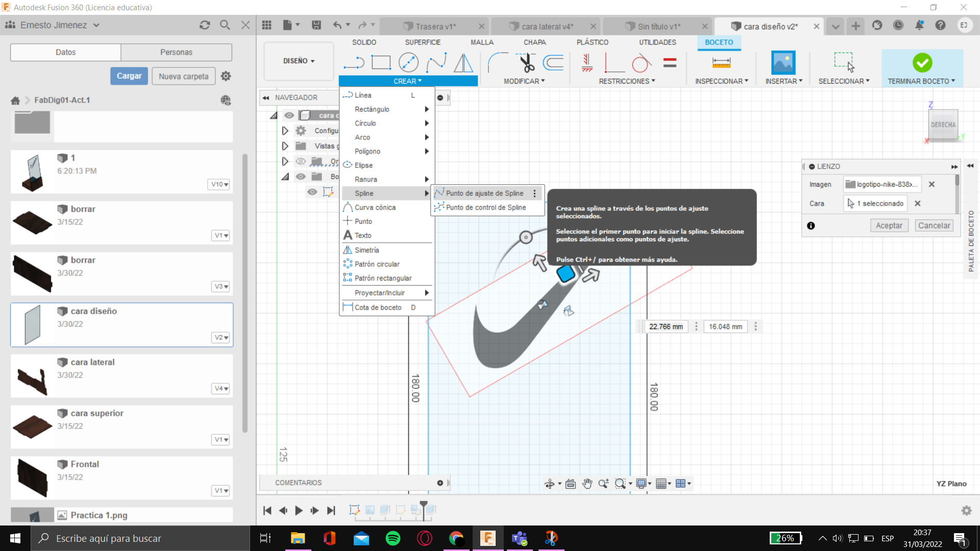Open the INSPECCIONAR dropdown menu
This screenshot has height=551, width=980.
pos(722,81)
